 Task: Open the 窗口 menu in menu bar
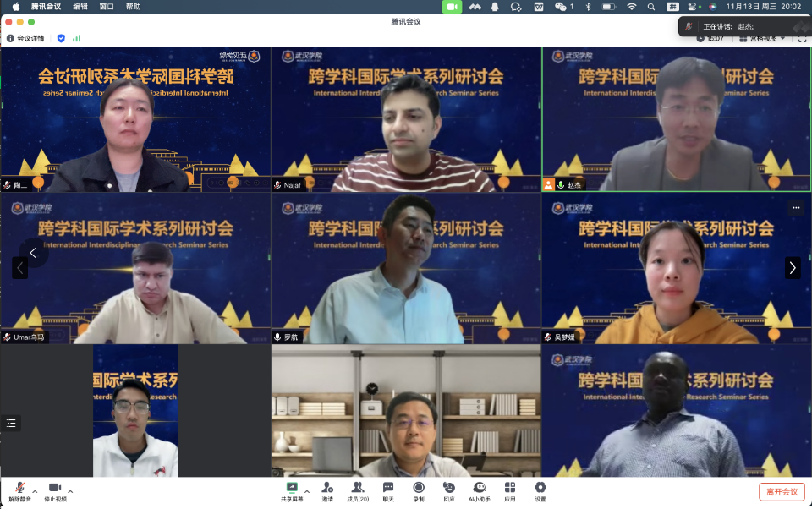[107, 6]
